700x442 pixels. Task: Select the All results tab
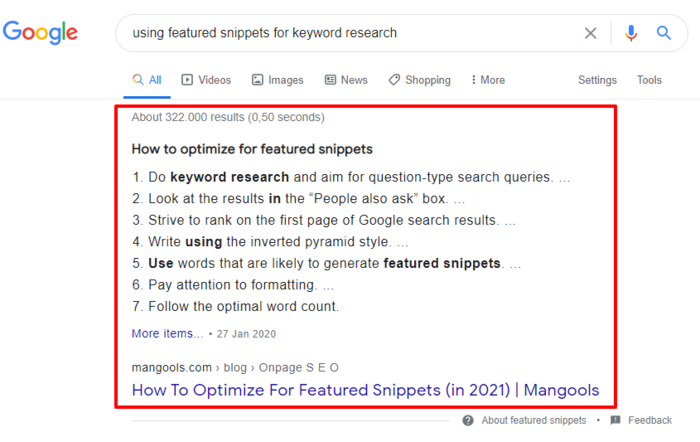(147, 80)
